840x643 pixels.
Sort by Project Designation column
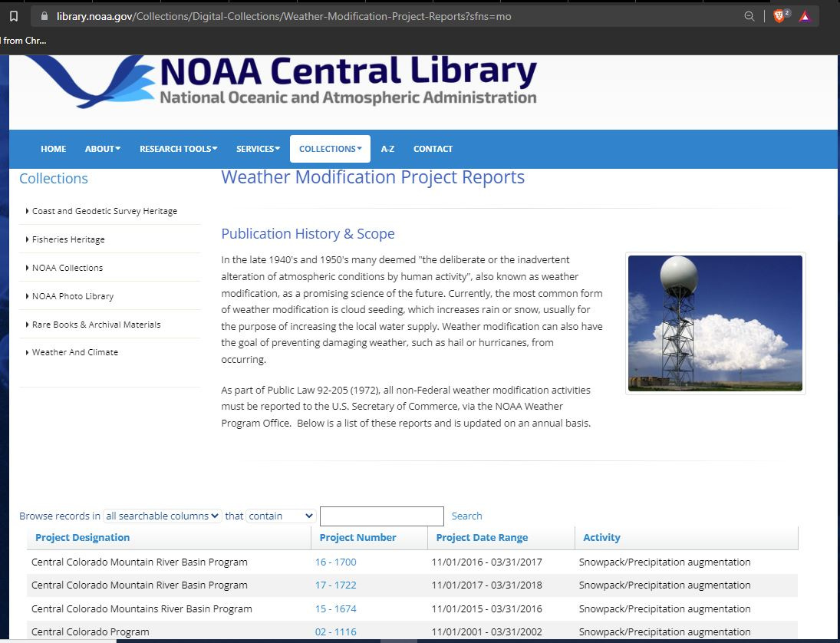click(x=83, y=537)
